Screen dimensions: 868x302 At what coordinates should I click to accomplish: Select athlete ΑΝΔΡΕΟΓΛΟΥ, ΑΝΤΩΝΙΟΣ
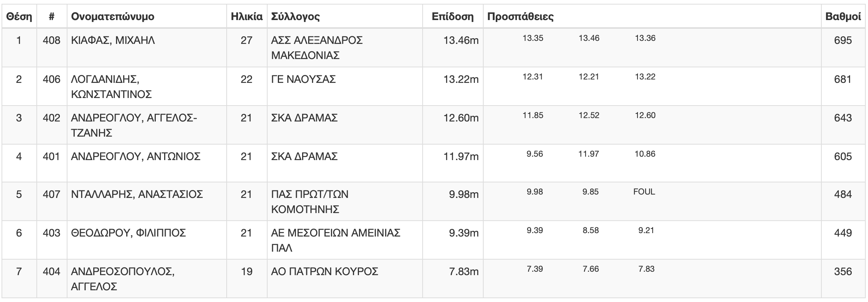pos(136,156)
